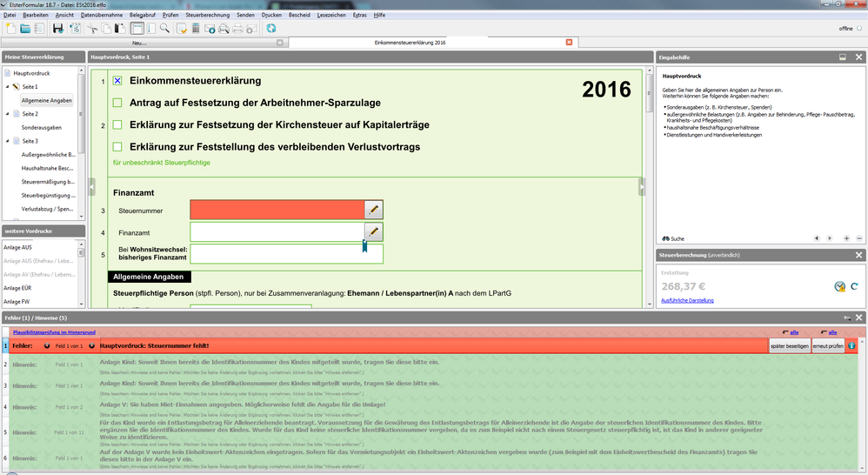Click the blue info icon in error row
The width and height of the screenshot is (868, 475).
click(851, 345)
